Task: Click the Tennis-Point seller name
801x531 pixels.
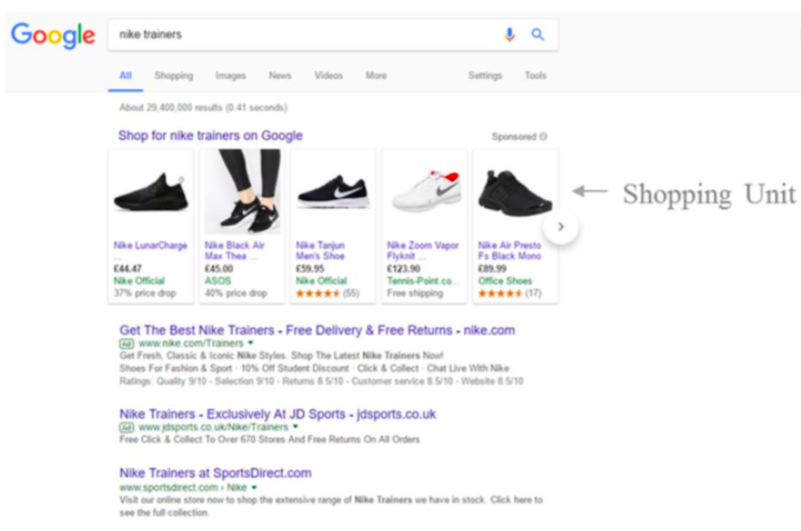Action: (x=423, y=281)
